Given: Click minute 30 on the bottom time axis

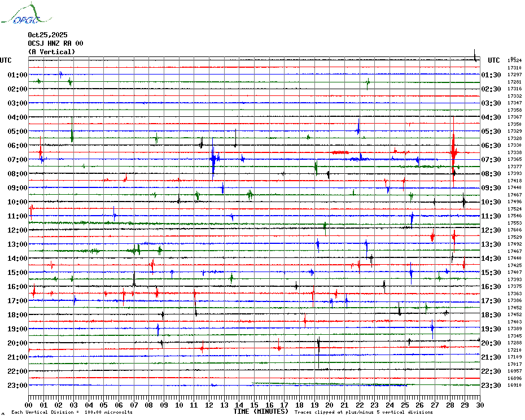Looking at the screenshot, I should pyautogui.click(x=479, y=405).
